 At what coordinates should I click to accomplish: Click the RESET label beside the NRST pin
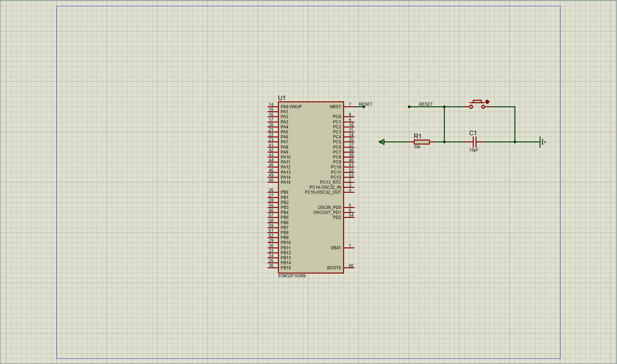click(x=366, y=104)
